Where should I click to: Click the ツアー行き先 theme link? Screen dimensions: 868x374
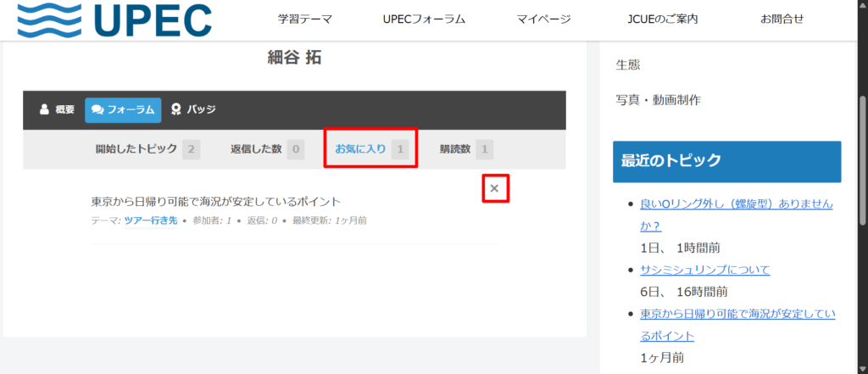[150, 220]
